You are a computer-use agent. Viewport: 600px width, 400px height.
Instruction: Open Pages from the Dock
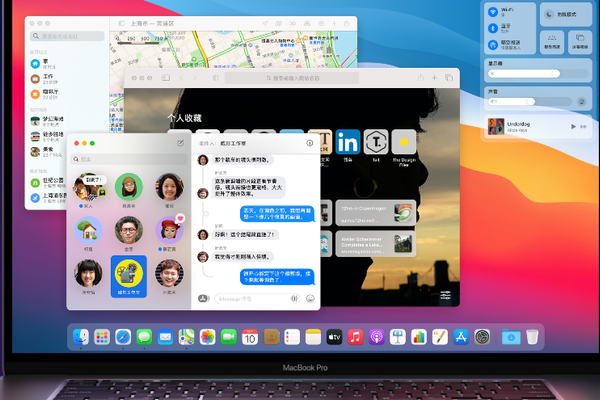[x=440, y=337]
